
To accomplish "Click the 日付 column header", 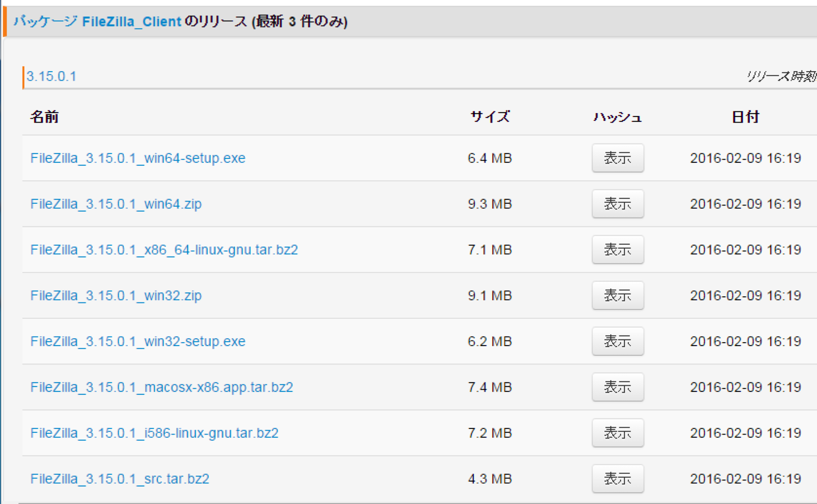I will (745, 117).
